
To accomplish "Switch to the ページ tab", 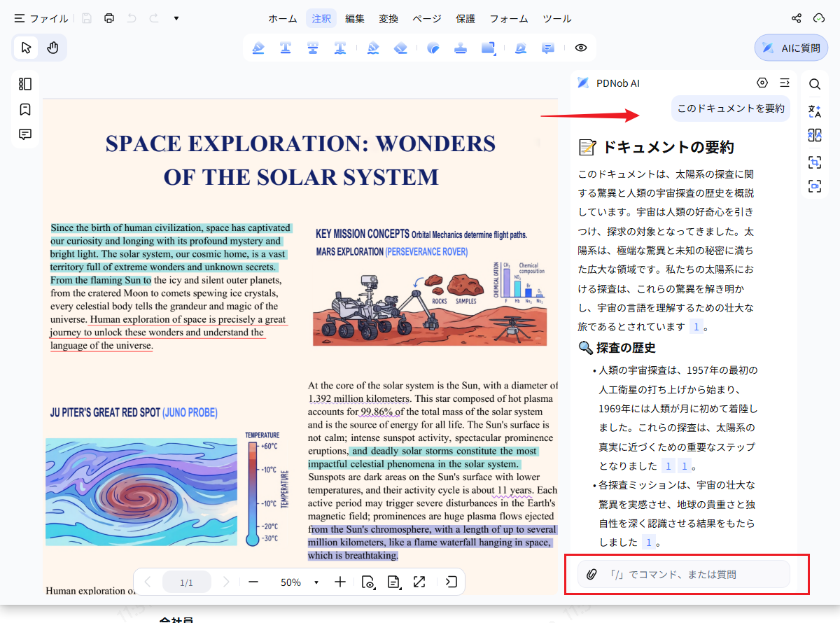I will point(427,19).
